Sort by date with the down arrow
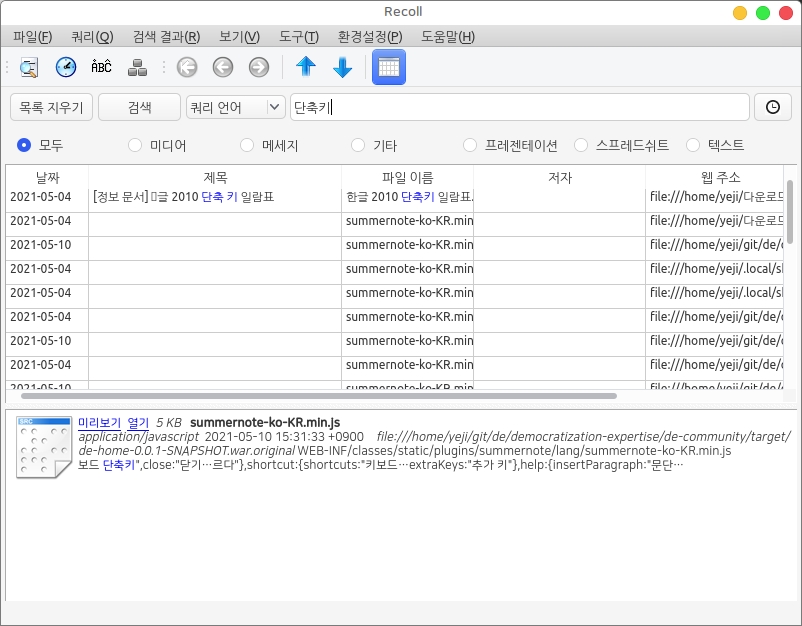 342,68
